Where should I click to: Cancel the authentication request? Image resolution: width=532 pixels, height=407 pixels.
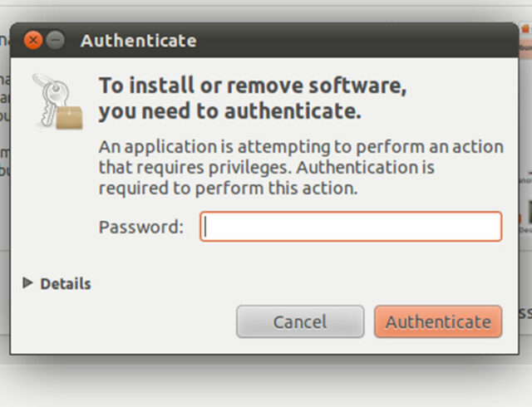(x=300, y=321)
